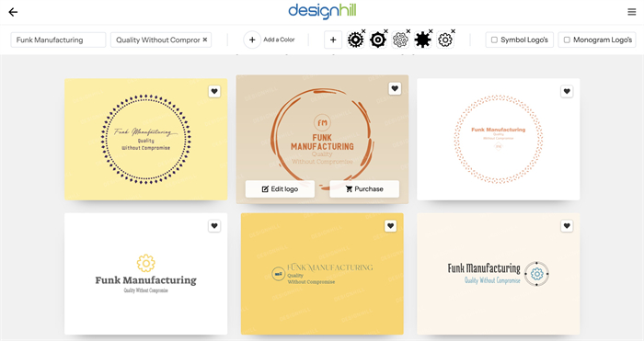Open the pink dotted-circle logo on white
This screenshot has height=341, width=644.
499,139
